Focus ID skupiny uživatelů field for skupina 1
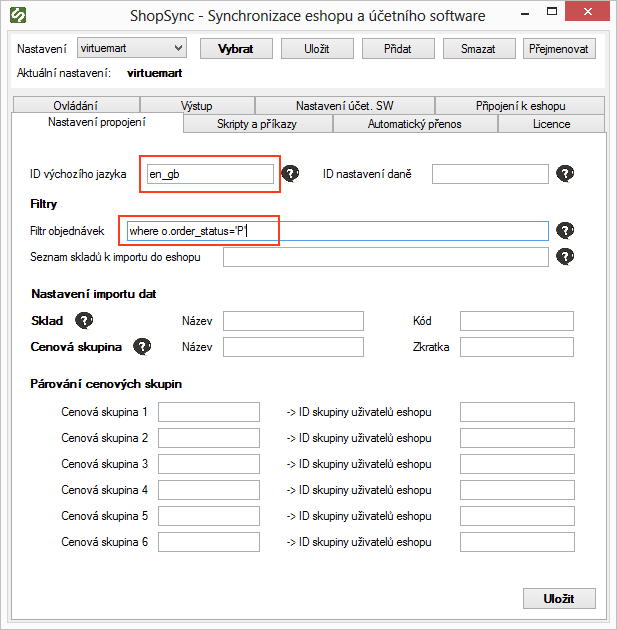The height and width of the screenshot is (630, 617). (517, 412)
